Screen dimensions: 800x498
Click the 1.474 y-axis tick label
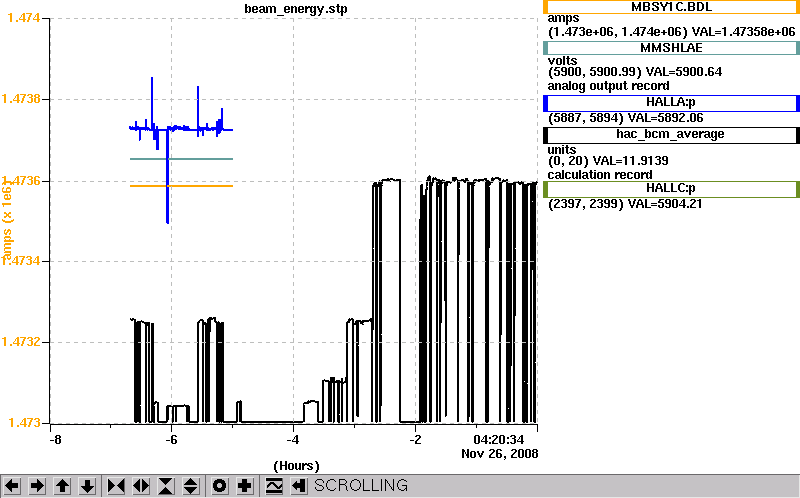(24, 18)
